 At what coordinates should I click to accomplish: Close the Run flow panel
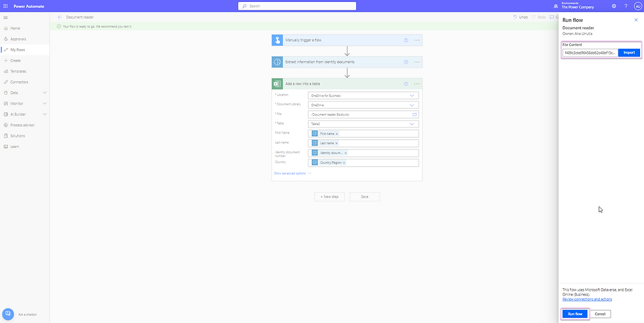coord(636,20)
